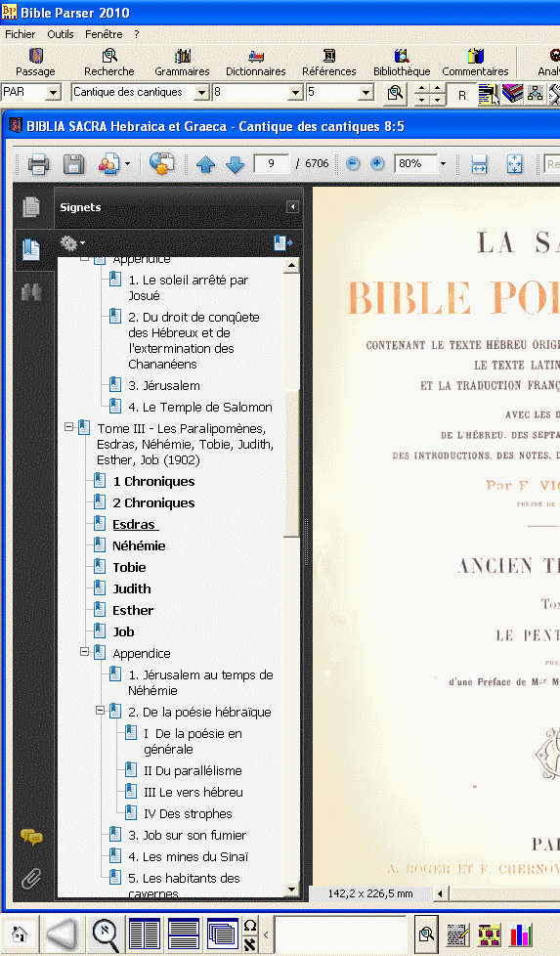Collapse the Signets panel with the arrow button
This screenshot has height=956, width=560.
292,206
